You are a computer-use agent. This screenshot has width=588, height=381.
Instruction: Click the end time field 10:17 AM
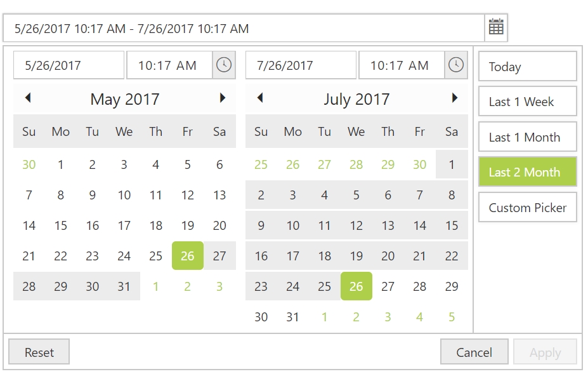click(401, 65)
